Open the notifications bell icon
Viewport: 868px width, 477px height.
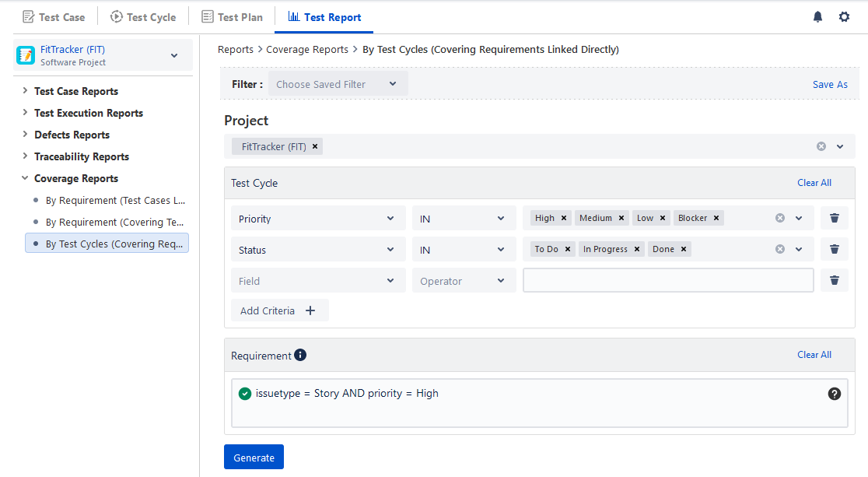pos(817,16)
